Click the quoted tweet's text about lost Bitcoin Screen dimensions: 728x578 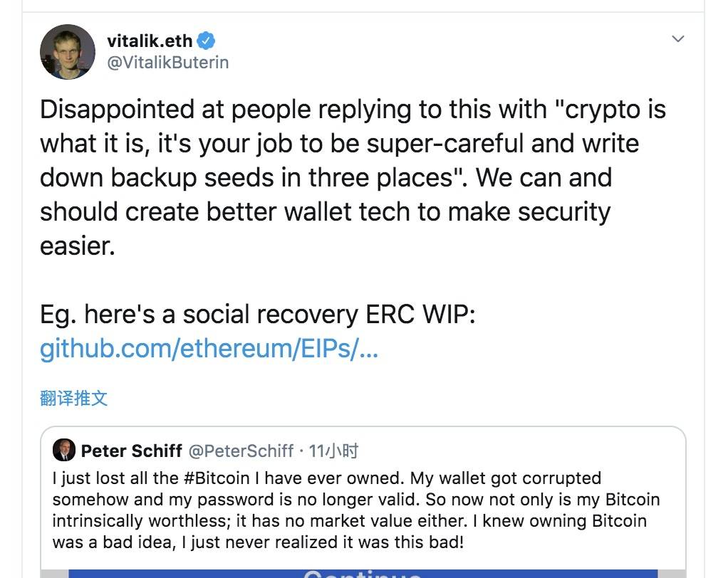(x=355, y=510)
